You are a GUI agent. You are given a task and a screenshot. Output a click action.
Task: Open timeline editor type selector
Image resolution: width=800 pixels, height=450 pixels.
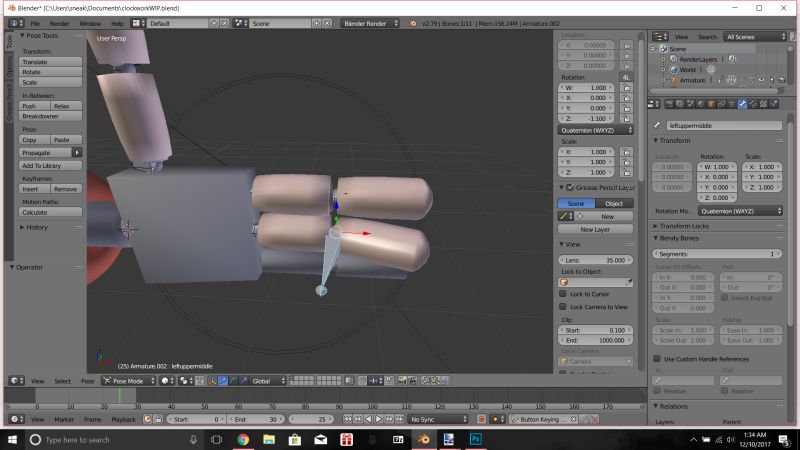coord(16,419)
